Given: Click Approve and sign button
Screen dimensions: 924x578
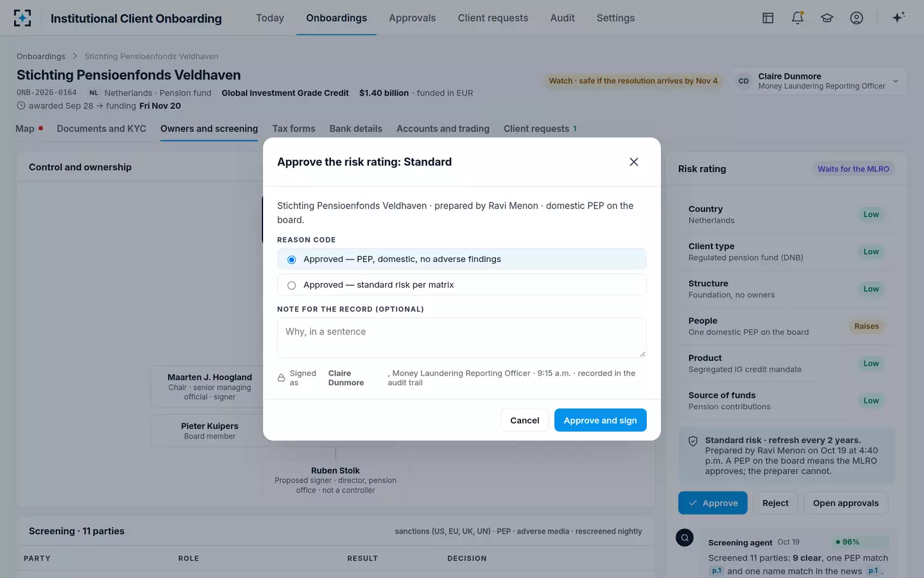Looking at the screenshot, I should click(600, 420).
